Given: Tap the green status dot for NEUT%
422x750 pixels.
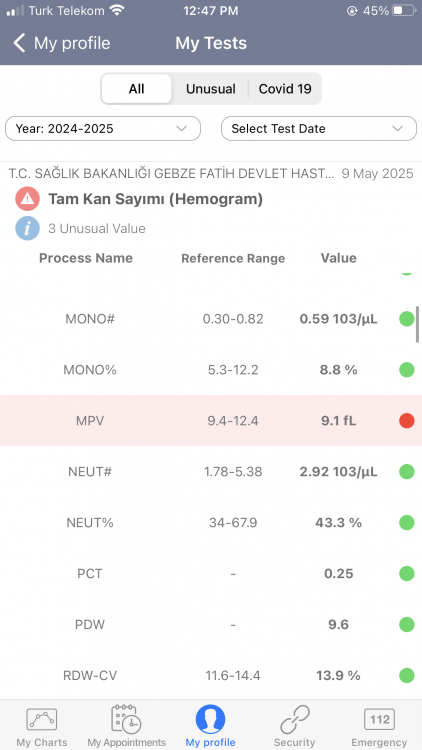Looking at the screenshot, I should tap(407, 523).
